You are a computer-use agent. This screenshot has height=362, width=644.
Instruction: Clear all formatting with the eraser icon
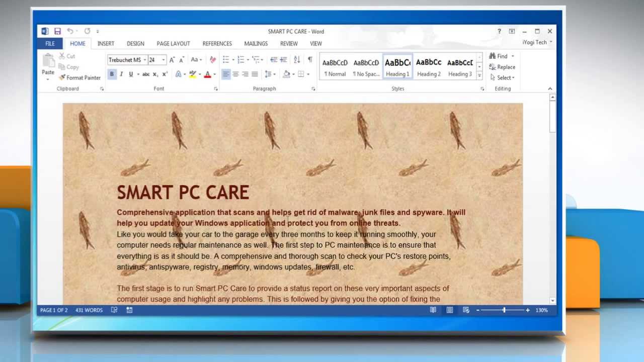click(x=212, y=60)
